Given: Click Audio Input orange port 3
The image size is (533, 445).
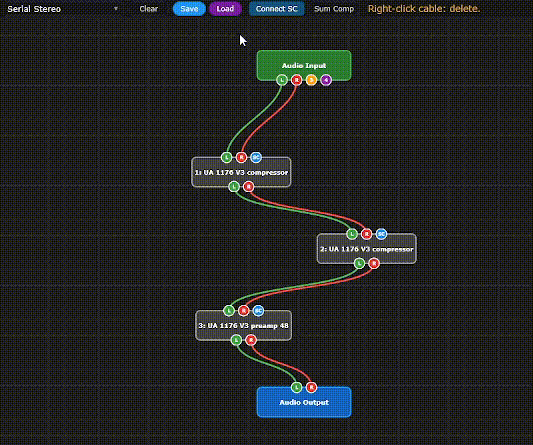Looking at the screenshot, I should [311, 80].
